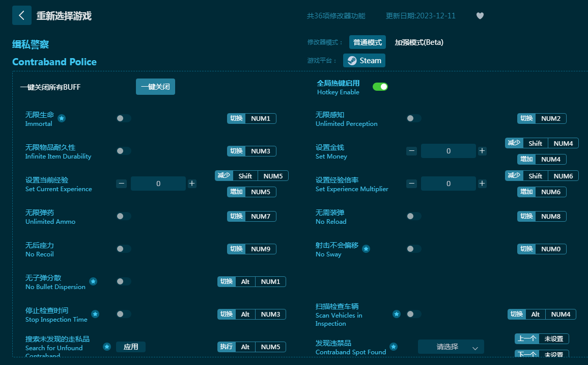
Task: Turn on Infinite Item Durability
Action: coord(123,151)
